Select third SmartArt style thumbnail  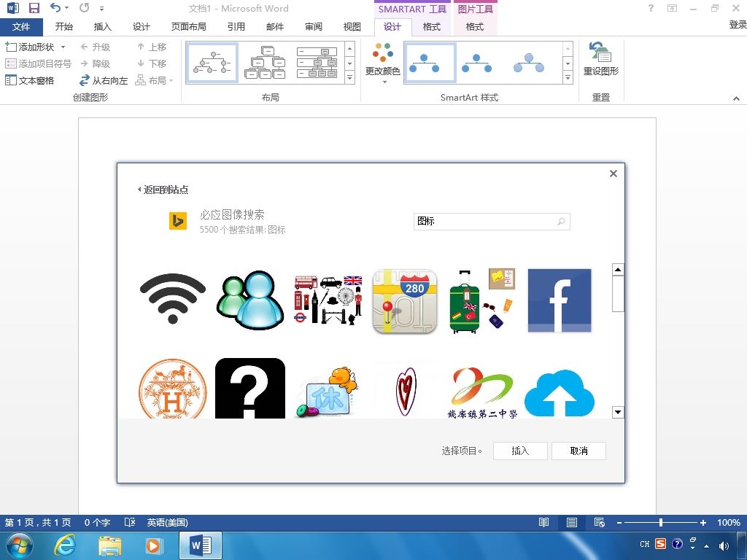tap(529, 63)
